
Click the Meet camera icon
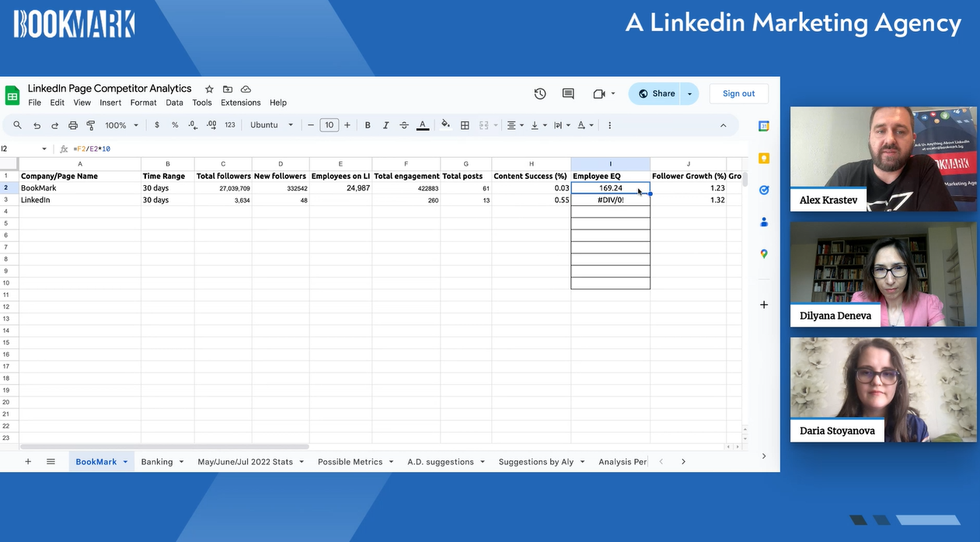(598, 94)
